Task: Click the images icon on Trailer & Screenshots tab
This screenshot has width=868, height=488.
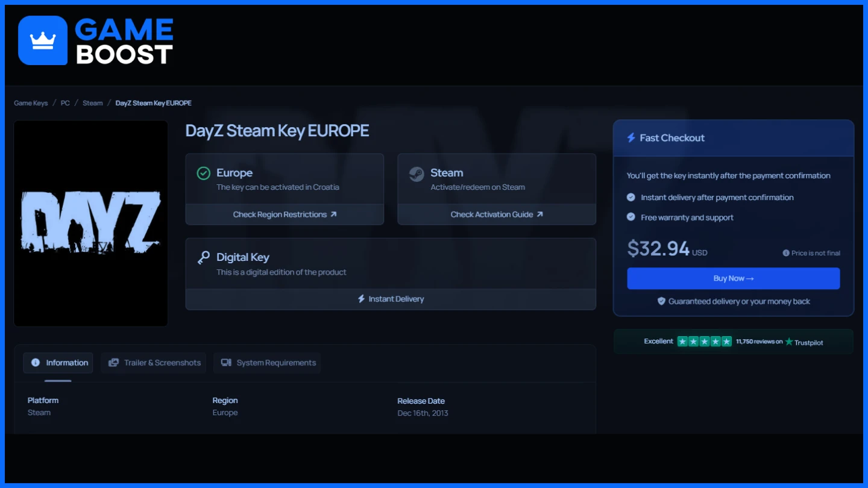Action: pyautogui.click(x=113, y=363)
